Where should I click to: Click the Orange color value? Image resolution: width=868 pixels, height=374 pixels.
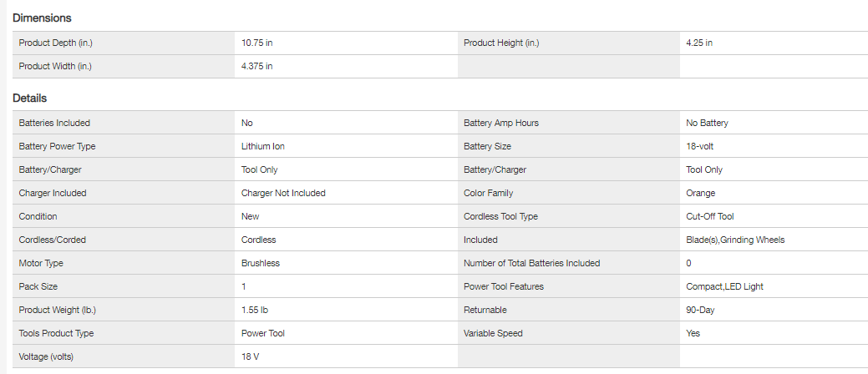pyautogui.click(x=701, y=193)
